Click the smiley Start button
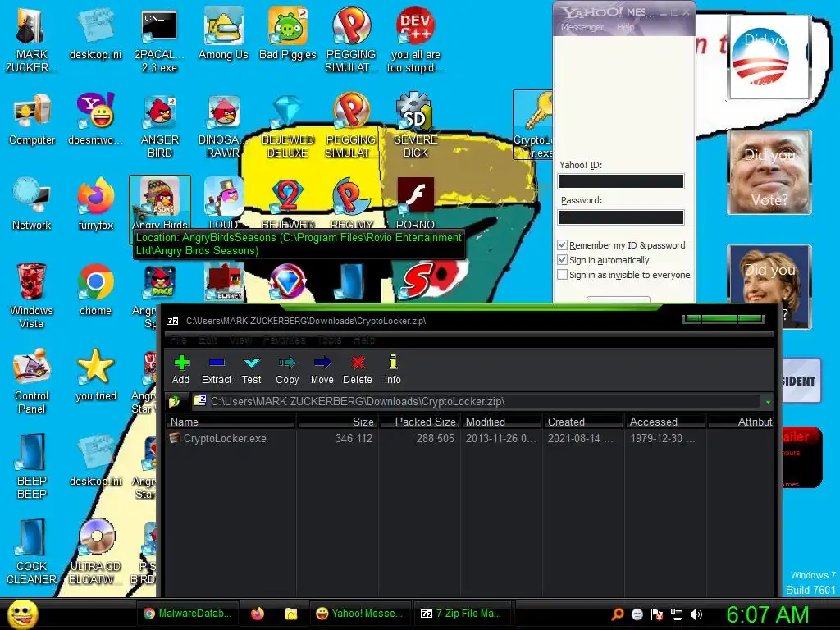 (22, 614)
